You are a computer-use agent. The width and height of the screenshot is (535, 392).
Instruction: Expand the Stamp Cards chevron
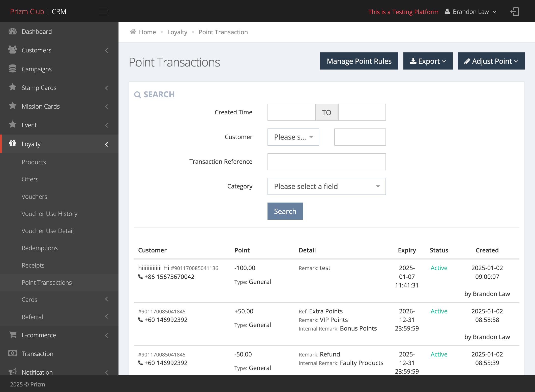click(107, 88)
